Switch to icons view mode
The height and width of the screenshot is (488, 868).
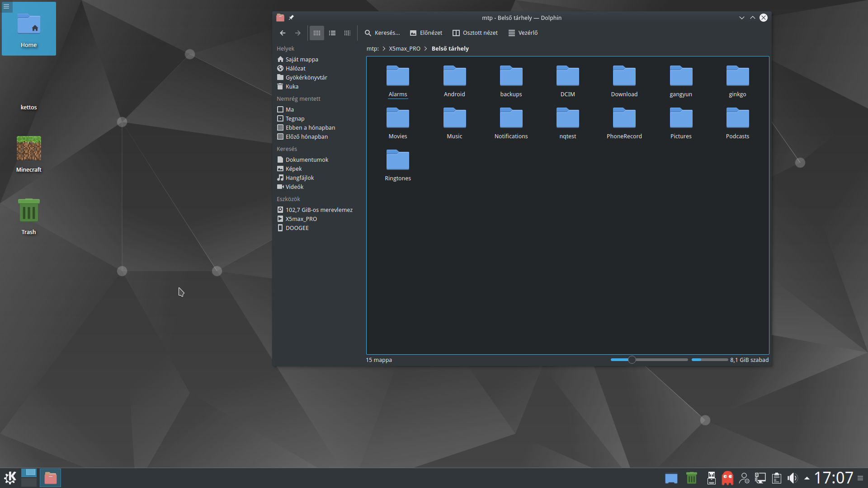point(316,33)
